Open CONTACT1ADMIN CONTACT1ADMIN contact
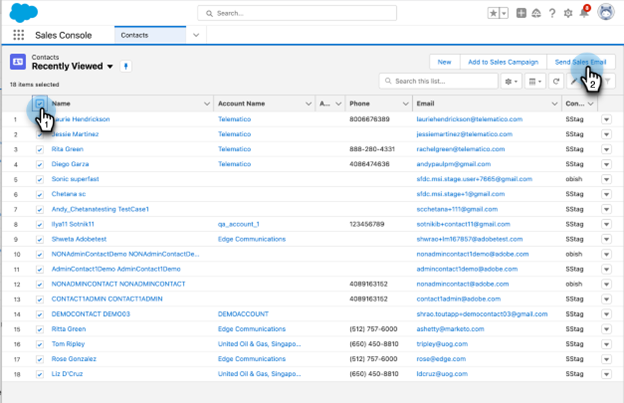 coord(107,299)
